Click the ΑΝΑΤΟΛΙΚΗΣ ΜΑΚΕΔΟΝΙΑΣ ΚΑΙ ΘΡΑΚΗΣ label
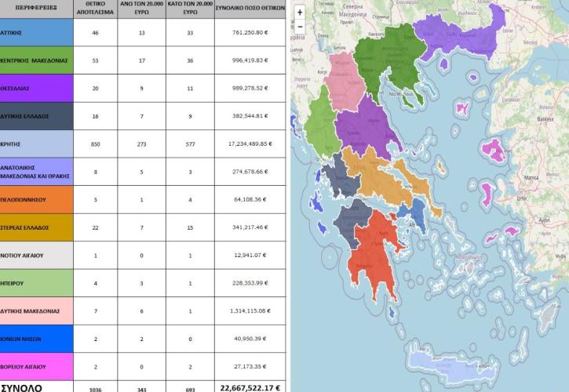 36,172
